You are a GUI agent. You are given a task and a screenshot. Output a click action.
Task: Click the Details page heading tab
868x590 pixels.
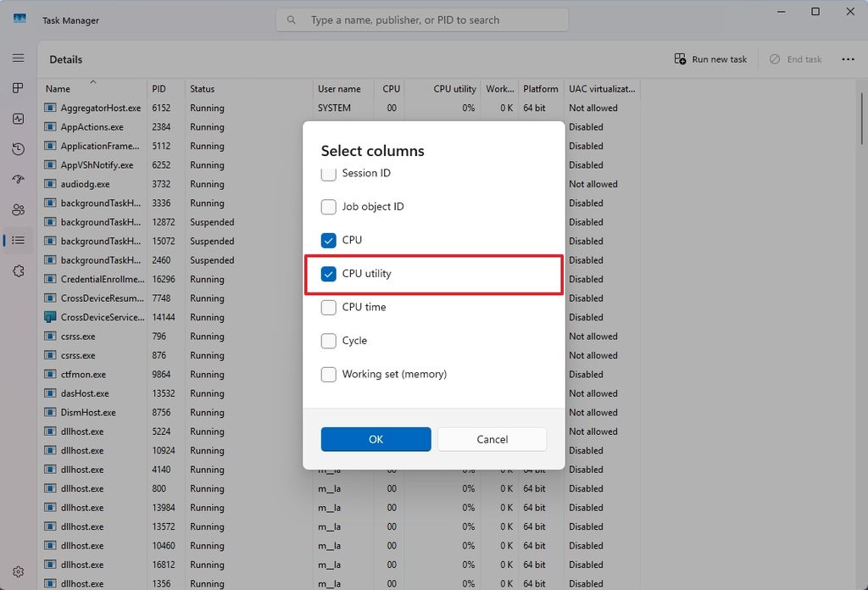pos(68,59)
